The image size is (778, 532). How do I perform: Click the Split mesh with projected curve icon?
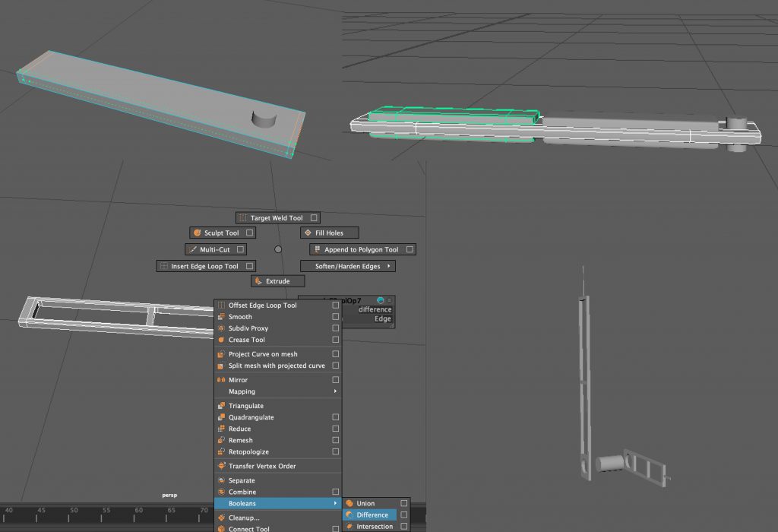tap(221, 366)
